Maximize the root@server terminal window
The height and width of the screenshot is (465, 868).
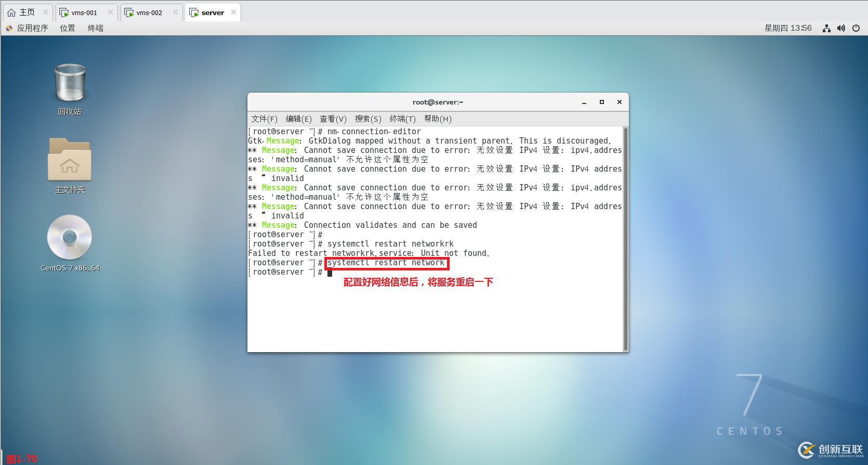[x=602, y=102]
